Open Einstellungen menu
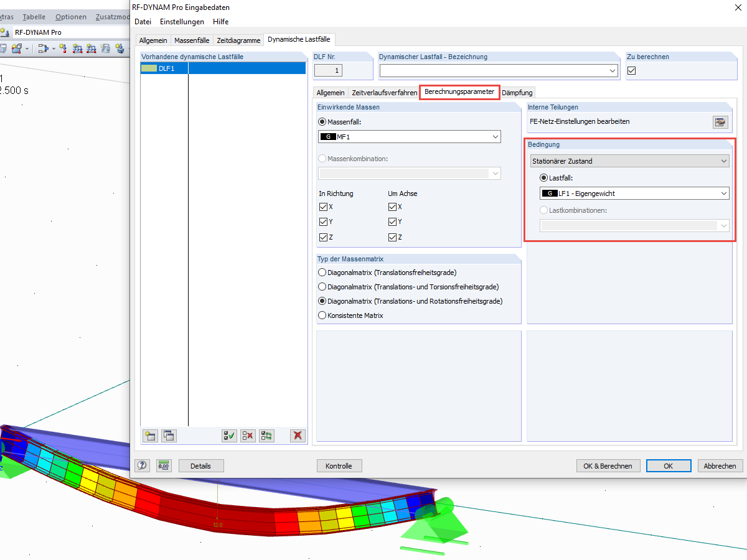The width and height of the screenshot is (747, 560). point(182,22)
